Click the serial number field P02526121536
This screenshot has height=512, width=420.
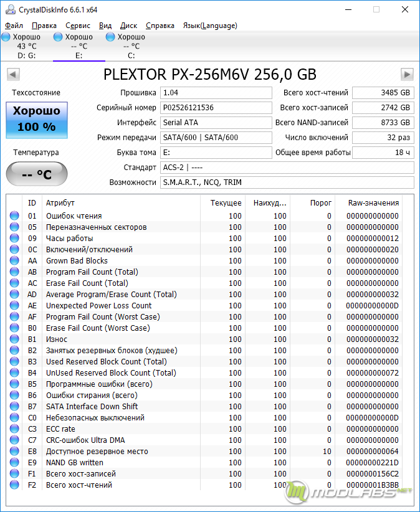click(x=216, y=108)
